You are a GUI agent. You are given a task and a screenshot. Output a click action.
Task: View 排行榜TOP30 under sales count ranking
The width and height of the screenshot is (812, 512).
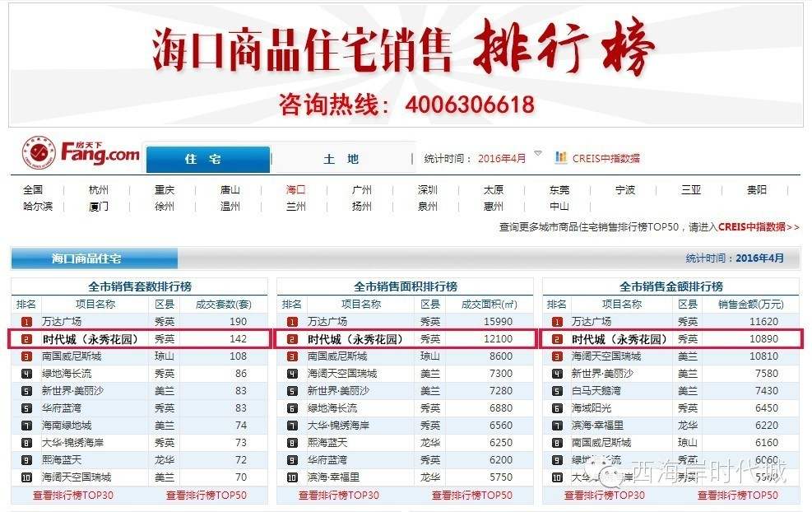[x=72, y=496]
